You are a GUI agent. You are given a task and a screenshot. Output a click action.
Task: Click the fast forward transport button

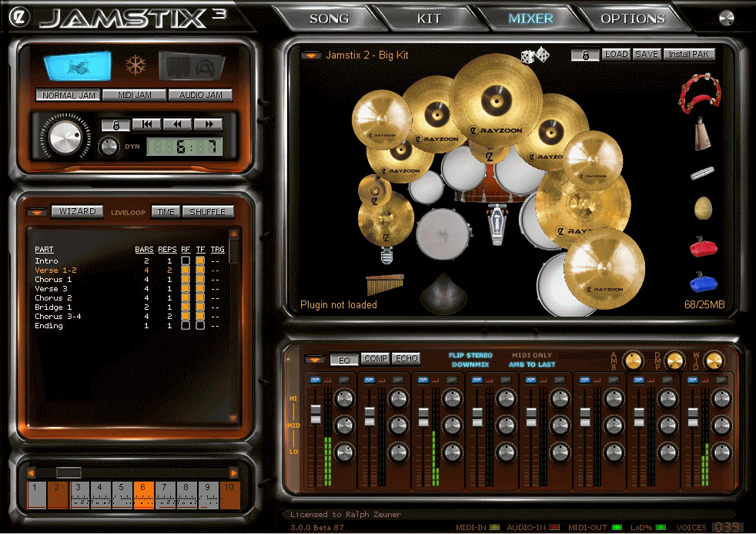tap(209, 125)
